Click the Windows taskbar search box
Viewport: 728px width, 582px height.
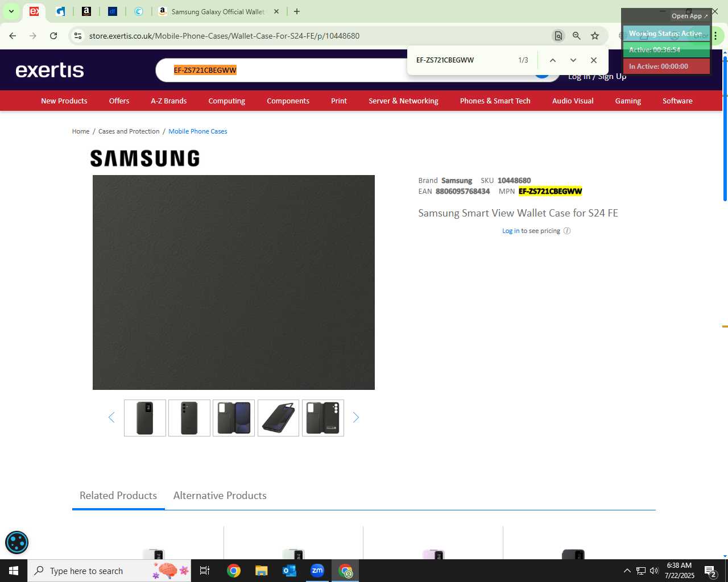(110, 571)
